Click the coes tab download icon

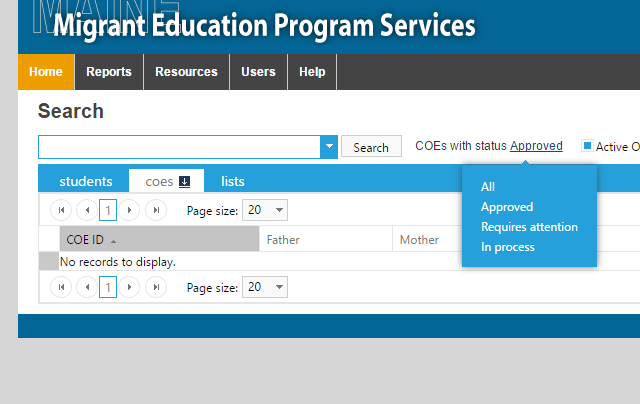[x=184, y=182]
